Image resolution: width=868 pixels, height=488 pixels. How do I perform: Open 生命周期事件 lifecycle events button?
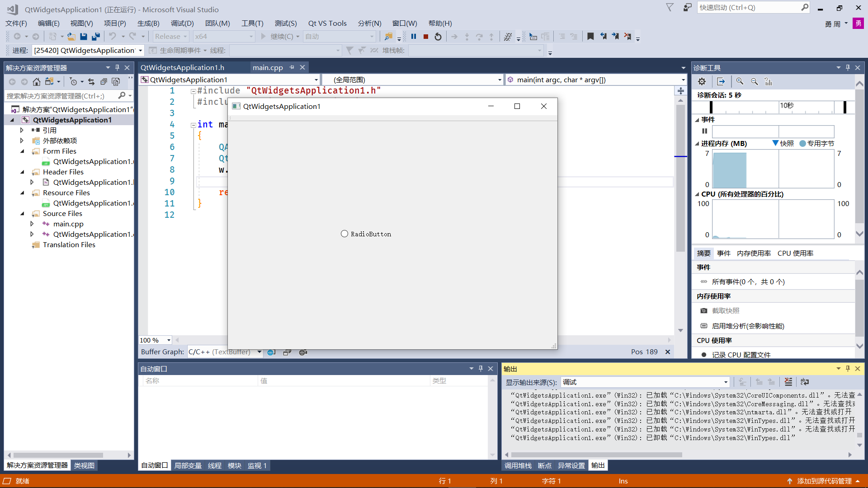pyautogui.click(x=179, y=50)
